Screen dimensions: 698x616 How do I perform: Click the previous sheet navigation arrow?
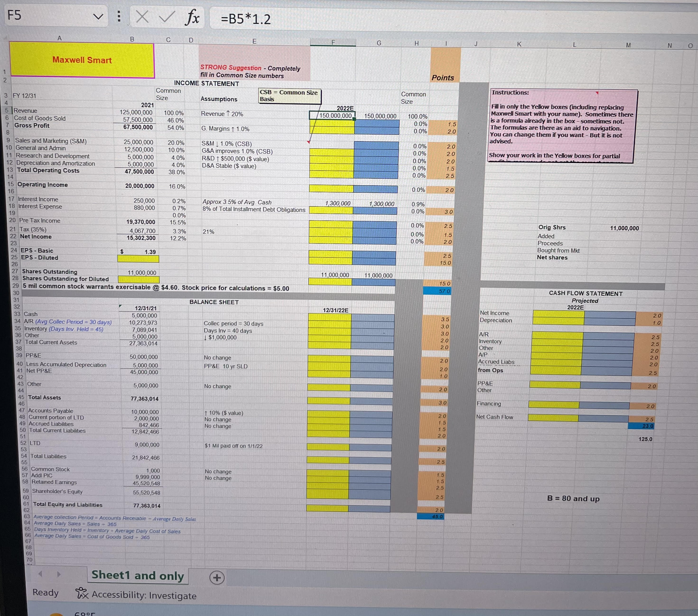point(40,574)
